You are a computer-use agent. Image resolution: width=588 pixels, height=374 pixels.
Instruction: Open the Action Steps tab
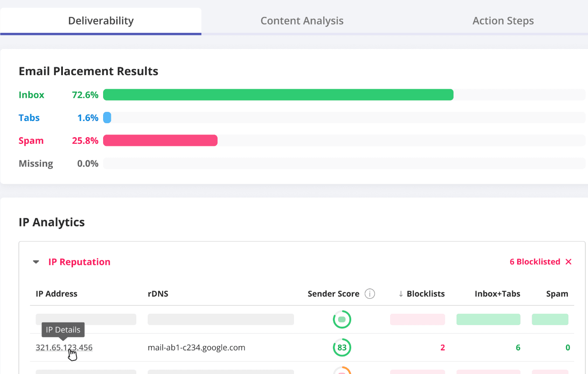point(503,21)
